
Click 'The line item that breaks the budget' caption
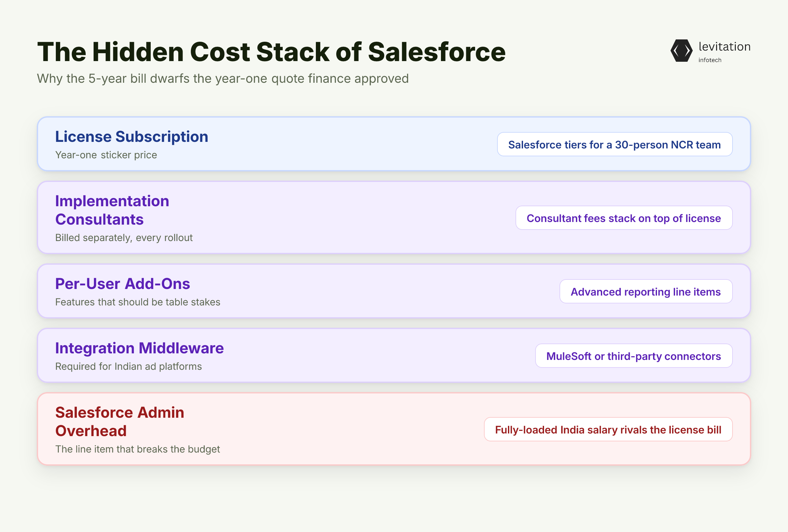tap(138, 449)
